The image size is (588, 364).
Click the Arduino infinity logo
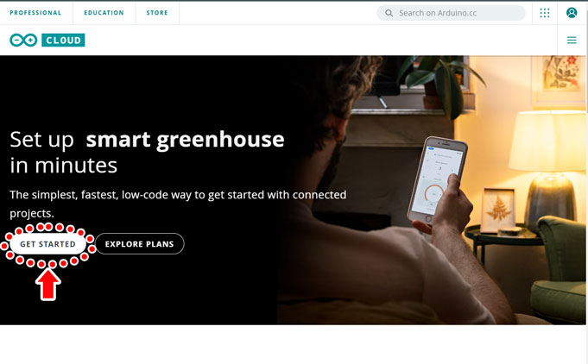click(23, 40)
